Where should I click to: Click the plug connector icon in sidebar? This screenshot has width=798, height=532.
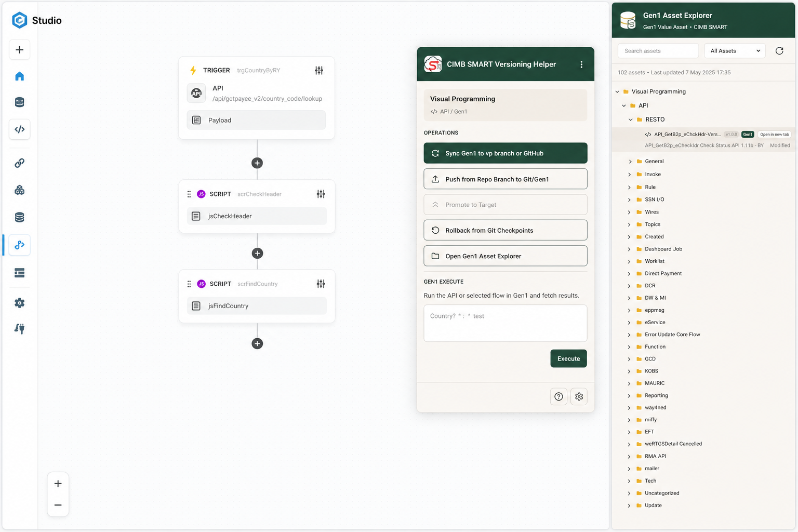(19, 328)
